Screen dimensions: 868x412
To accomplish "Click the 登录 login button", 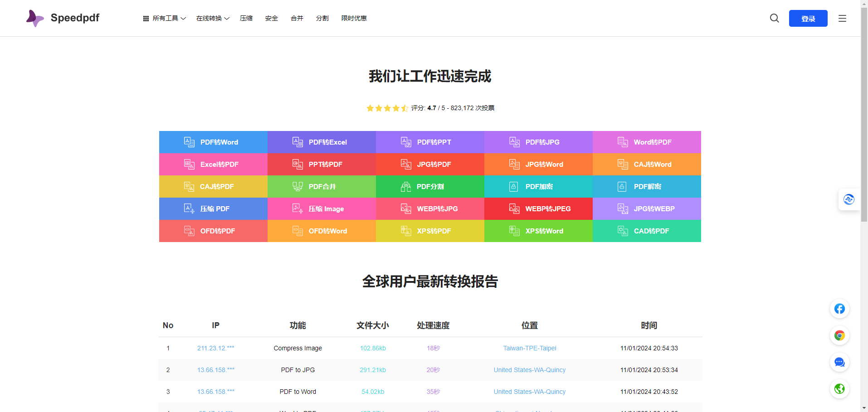I will [x=808, y=18].
